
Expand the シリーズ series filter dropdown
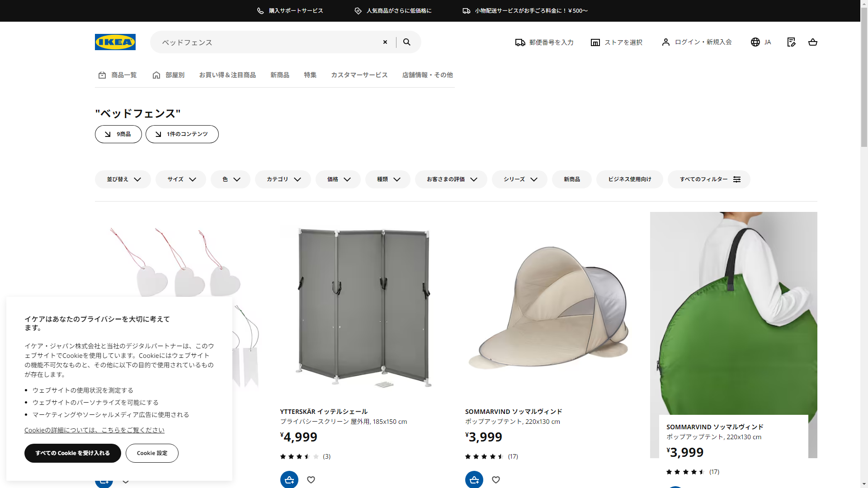(519, 179)
